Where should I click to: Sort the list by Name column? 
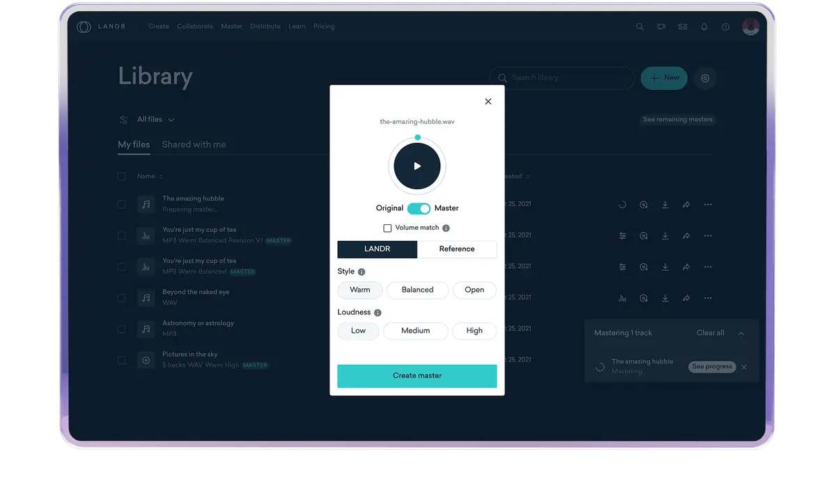click(150, 177)
